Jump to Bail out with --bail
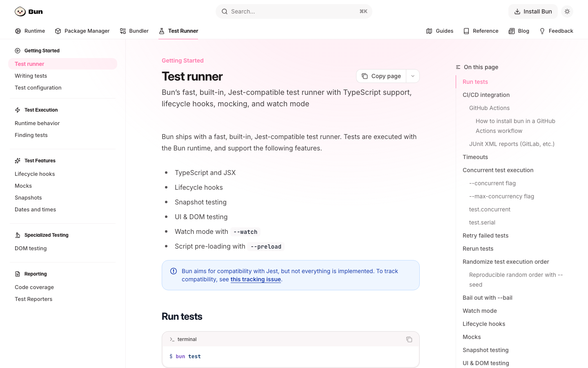This screenshot has height=368, width=588. click(x=488, y=298)
